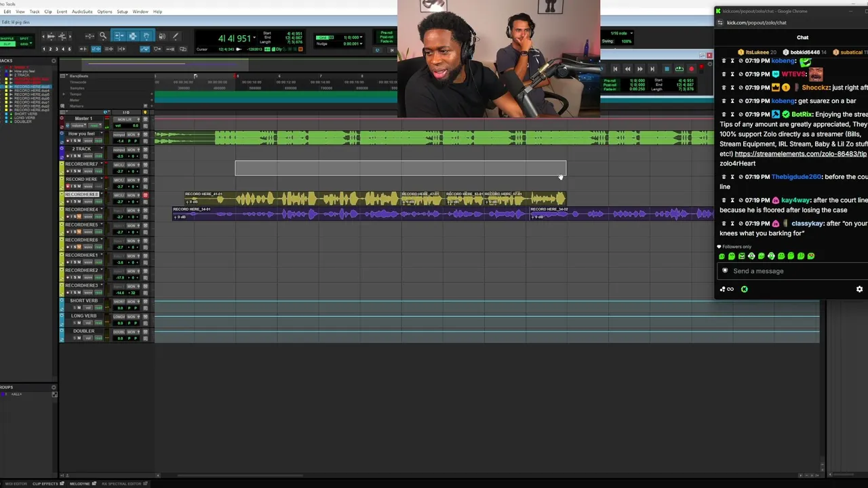Click Return to Zero in transport window

615,68
